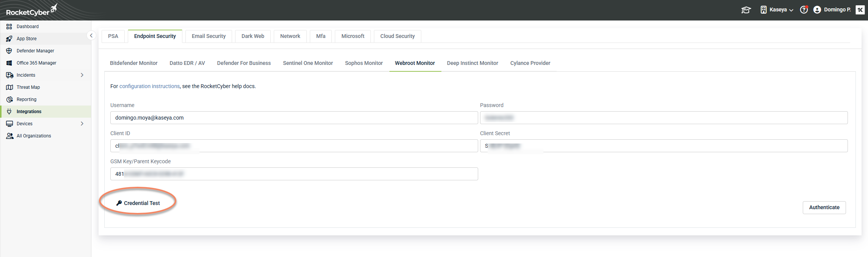Focus the GSM Key/Parent Keycode field
The width and height of the screenshot is (868, 257).
294,174
